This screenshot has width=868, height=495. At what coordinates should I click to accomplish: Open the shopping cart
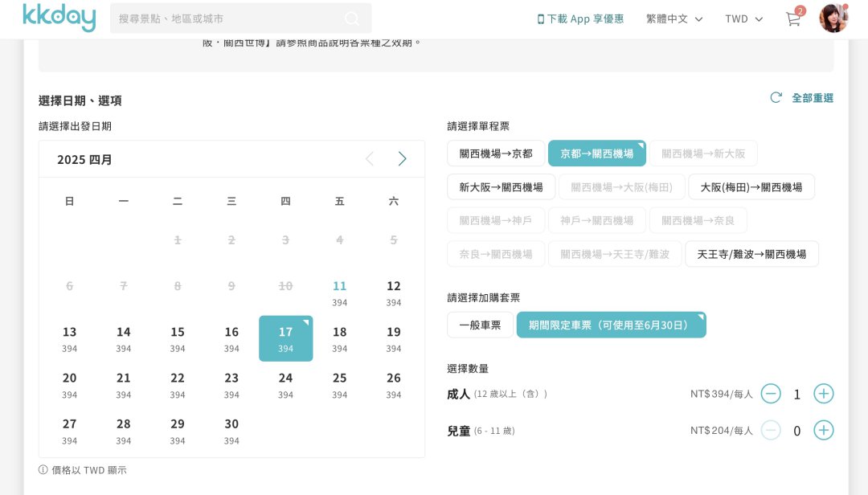click(793, 18)
